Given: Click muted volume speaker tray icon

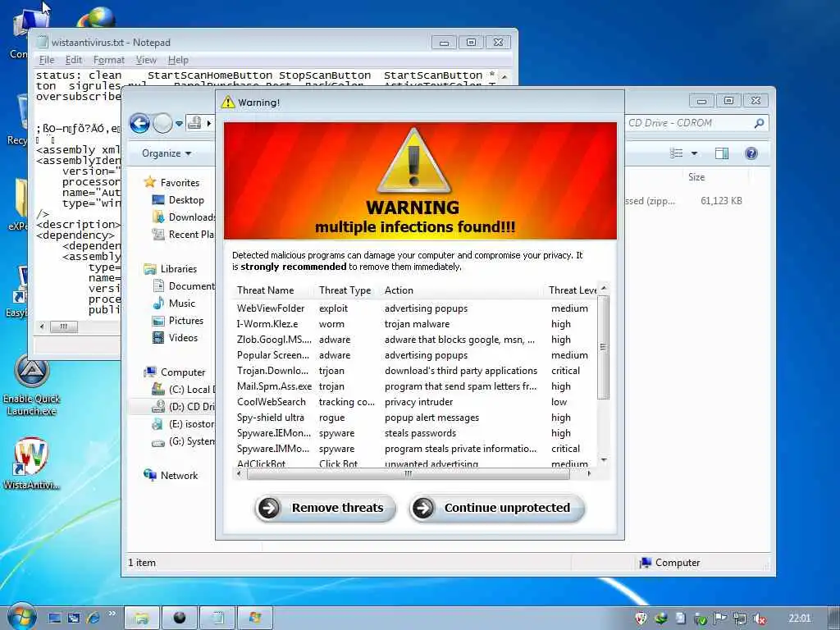Looking at the screenshot, I should (759, 619).
